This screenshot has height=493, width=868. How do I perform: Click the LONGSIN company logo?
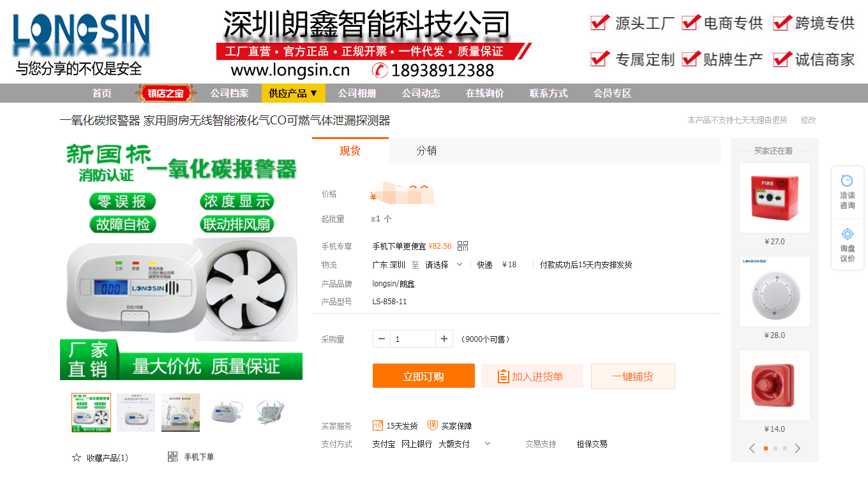(x=81, y=35)
